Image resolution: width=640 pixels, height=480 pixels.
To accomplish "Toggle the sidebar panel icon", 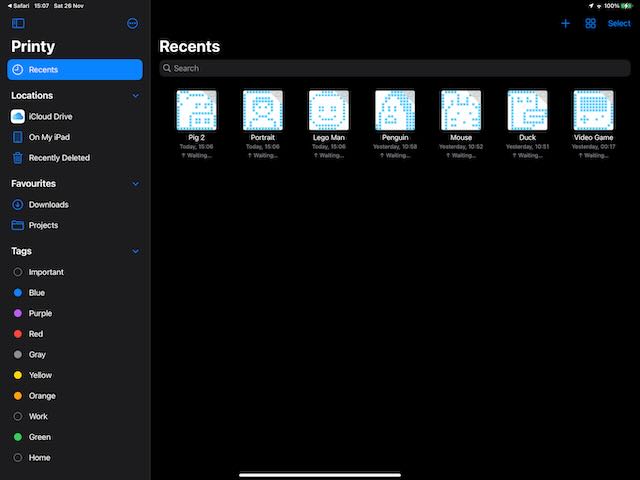I will coord(18,23).
